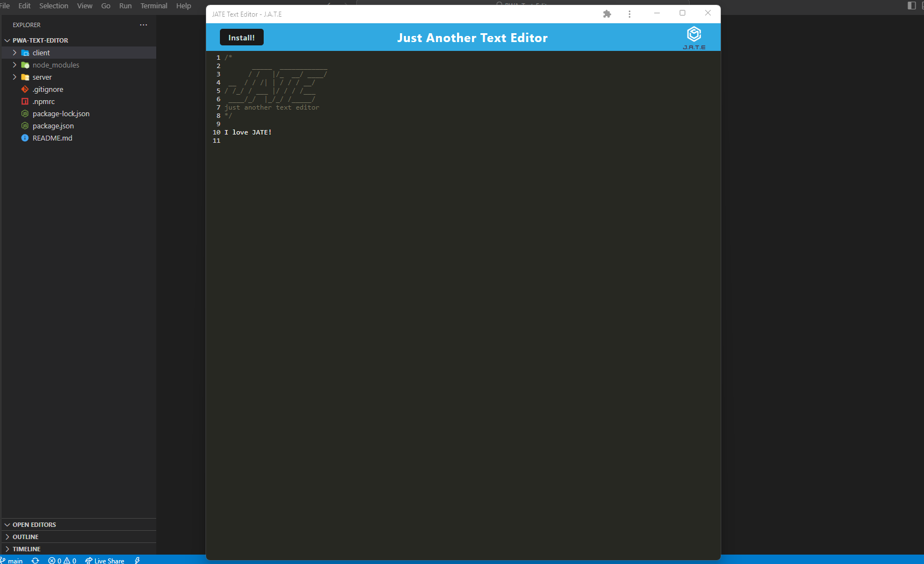Collapse the OPEN EDITORS section
This screenshot has height=564, width=924.
click(7, 524)
